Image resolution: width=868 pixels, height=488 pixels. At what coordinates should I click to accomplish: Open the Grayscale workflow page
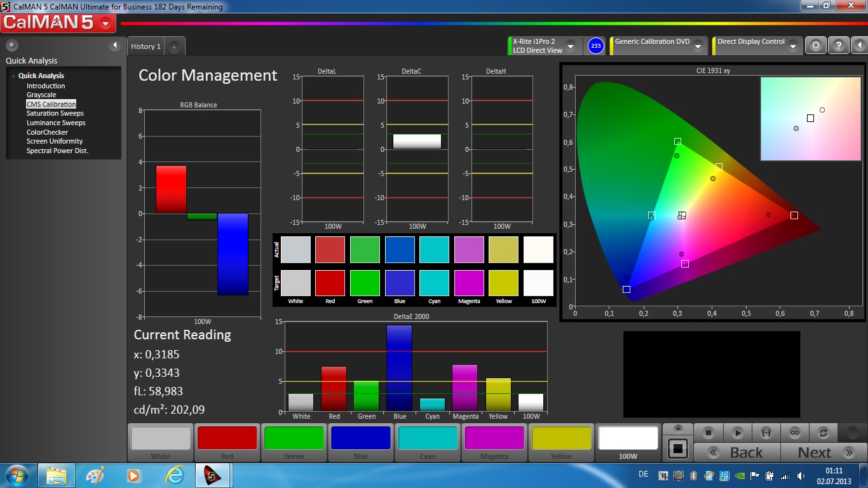click(x=41, y=95)
